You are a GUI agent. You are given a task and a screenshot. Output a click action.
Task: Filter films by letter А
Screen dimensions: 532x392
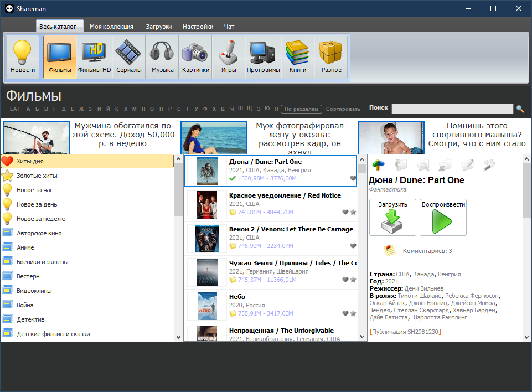coord(28,109)
